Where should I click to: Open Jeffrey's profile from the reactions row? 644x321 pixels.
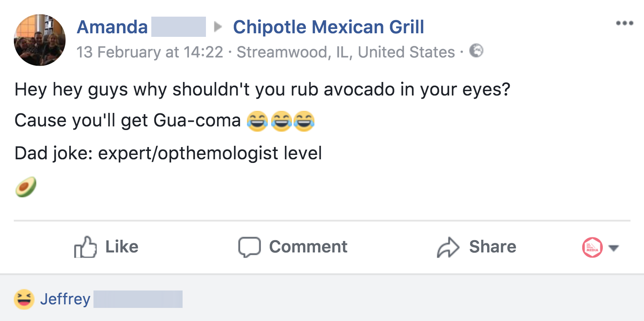tap(65, 299)
